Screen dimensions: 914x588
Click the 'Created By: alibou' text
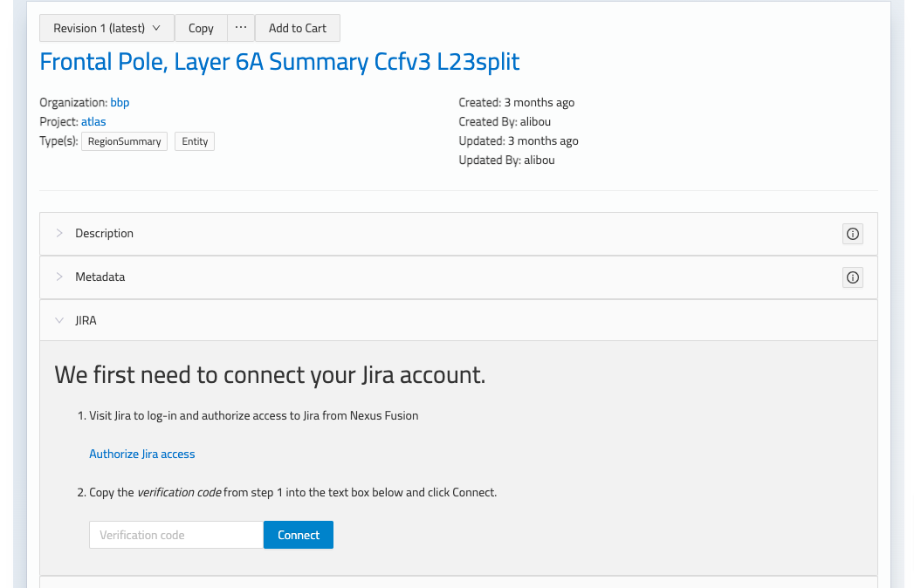pyautogui.click(x=505, y=122)
